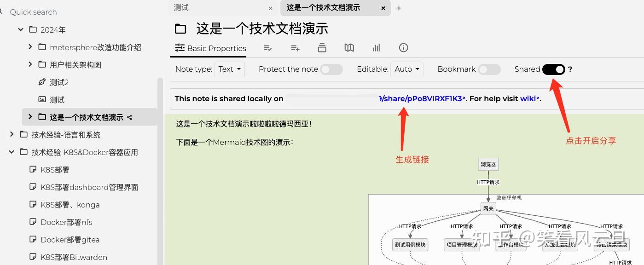Screen dimensions: 644x265
Task: Open the Inherited Attributes ribbon icon
Action: tap(295, 47)
